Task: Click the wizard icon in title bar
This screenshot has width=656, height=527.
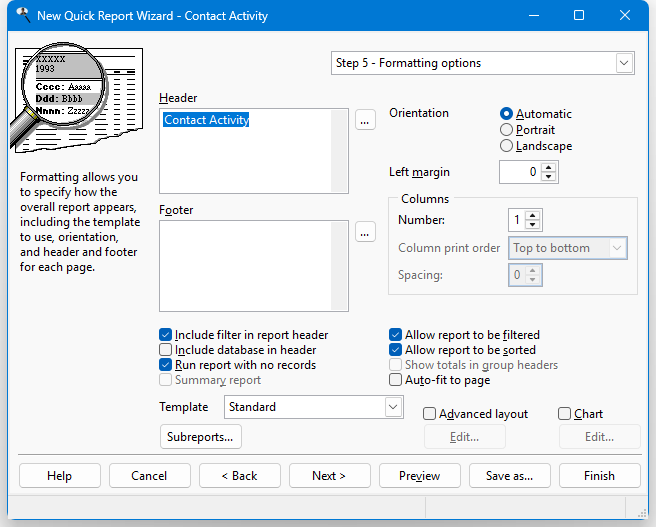Action: [22, 16]
